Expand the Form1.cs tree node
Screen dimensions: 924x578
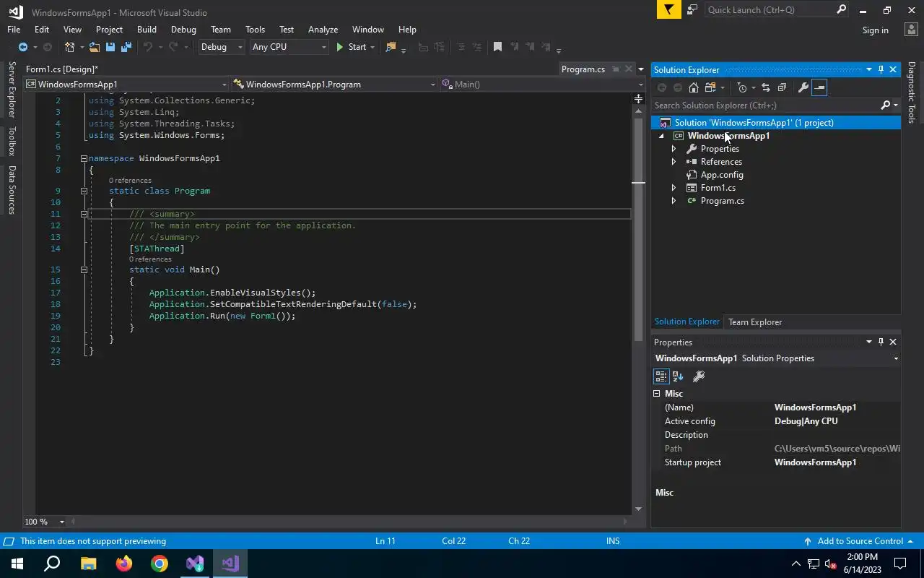674,188
